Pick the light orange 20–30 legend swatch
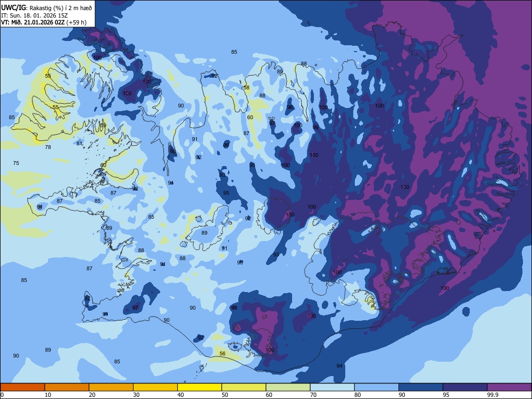Viewport: 532px width, 399px height. coord(111,387)
